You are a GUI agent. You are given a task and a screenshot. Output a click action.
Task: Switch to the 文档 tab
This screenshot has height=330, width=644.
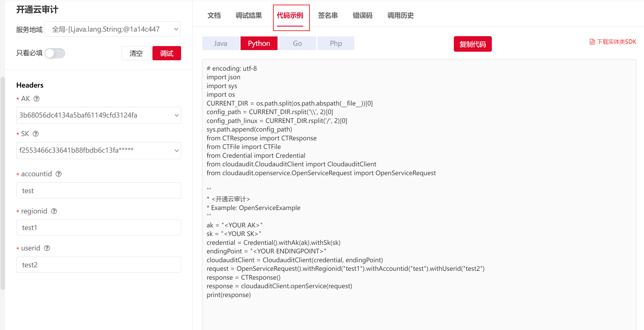[x=214, y=16]
